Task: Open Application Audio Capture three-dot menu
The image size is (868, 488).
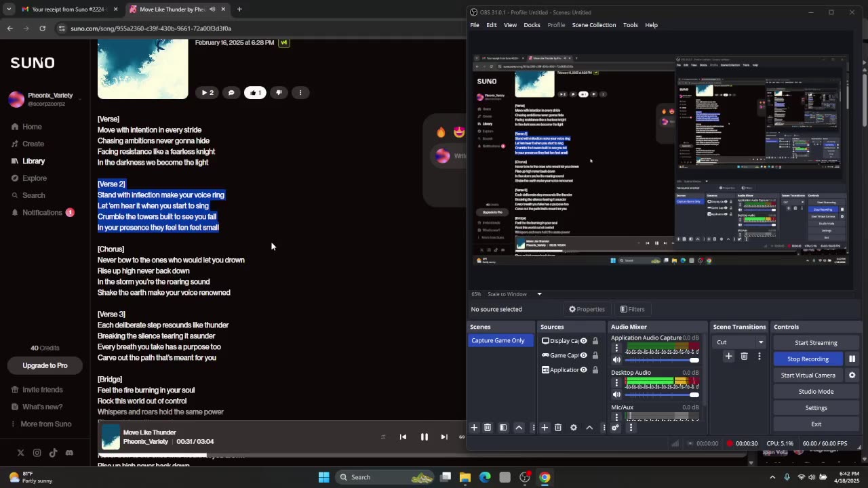Action: pos(616,348)
